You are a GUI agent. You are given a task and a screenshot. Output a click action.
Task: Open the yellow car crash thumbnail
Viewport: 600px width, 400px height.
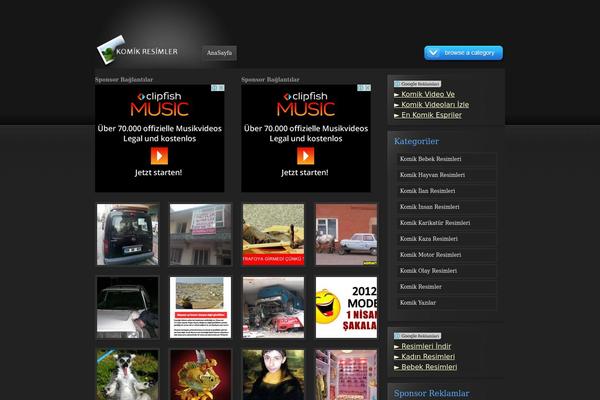click(x=273, y=234)
